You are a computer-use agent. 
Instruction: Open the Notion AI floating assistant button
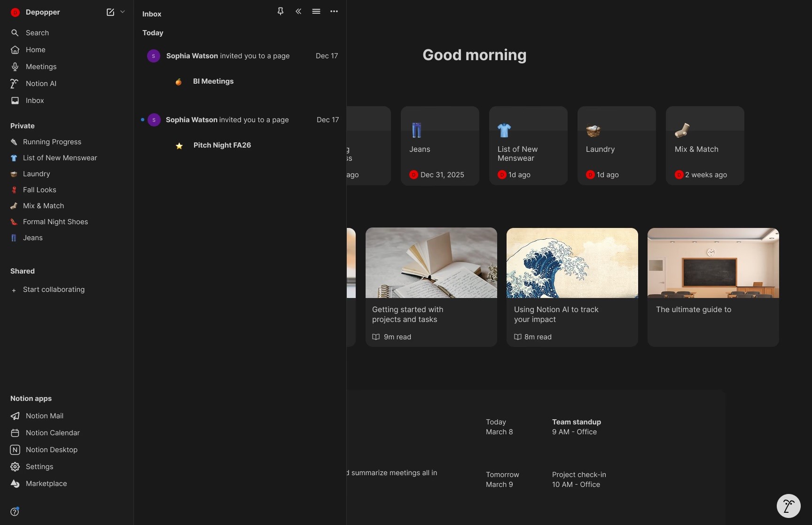(x=789, y=506)
